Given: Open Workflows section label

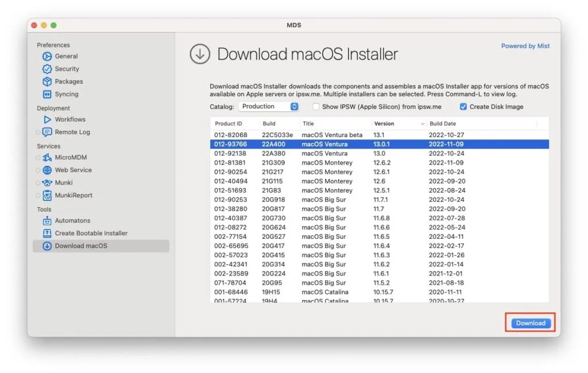Looking at the screenshot, I should (x=70, y=119).
